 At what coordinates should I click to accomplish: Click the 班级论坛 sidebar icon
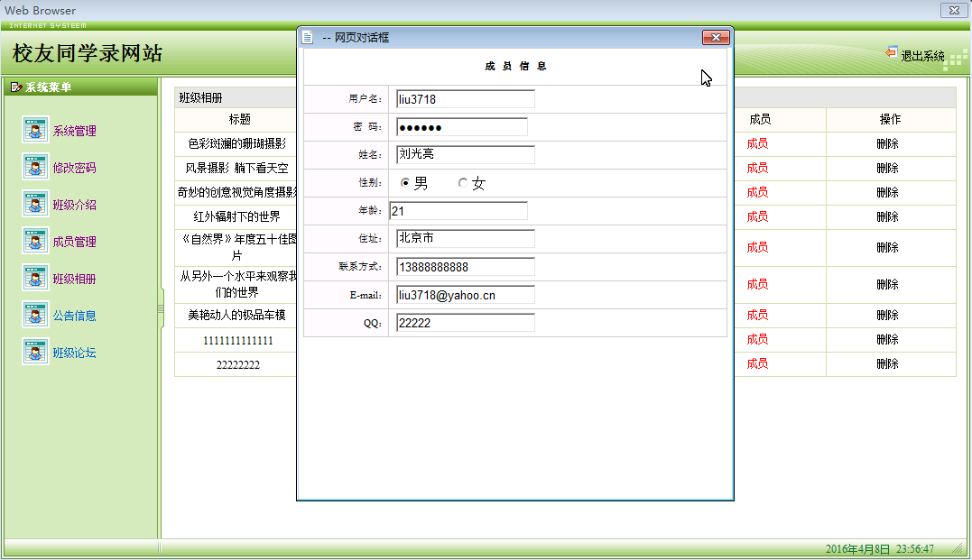point(35,352)
